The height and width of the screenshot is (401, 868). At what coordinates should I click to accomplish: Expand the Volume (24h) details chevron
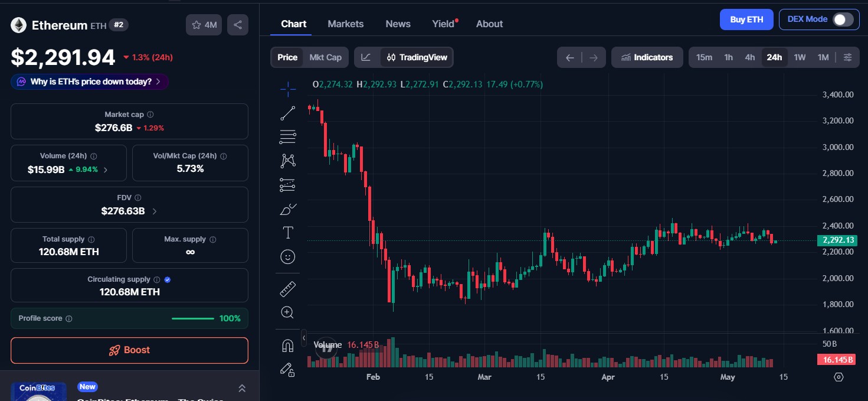tap(106, 169)
